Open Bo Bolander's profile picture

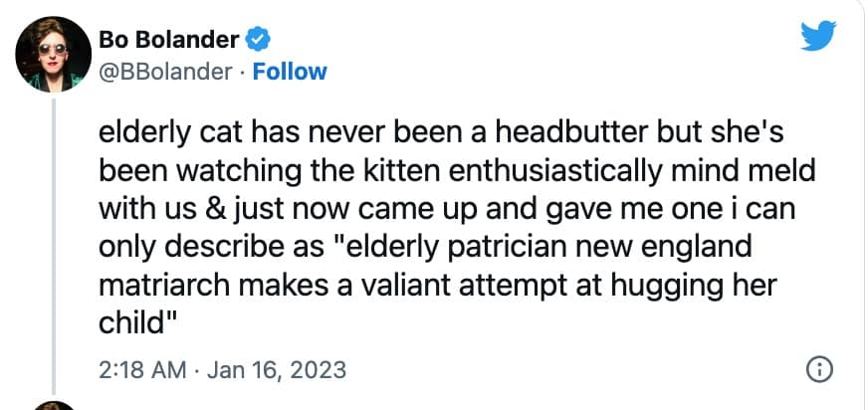pos(56,55)
